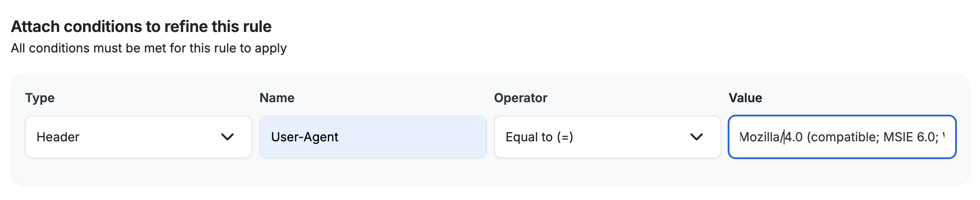
Task: Click the Value column label
Action: pos(745,98)
